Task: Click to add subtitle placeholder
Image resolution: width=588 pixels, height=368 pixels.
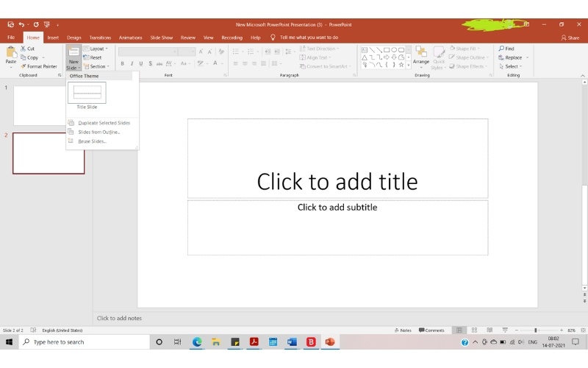Action: click(x=337, y=227)
